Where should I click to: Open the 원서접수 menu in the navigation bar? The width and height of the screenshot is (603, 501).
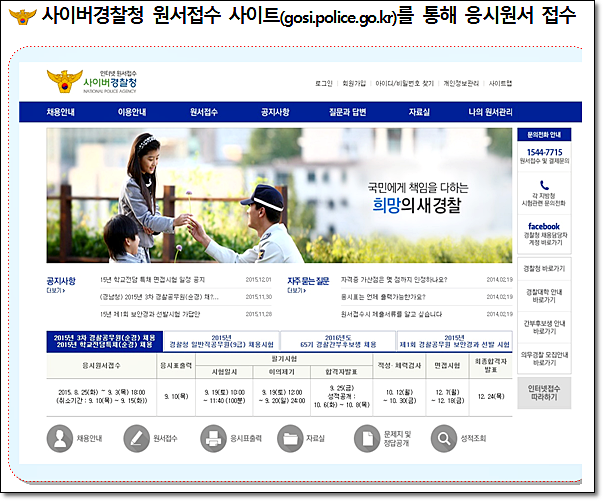tap(204, 112)
